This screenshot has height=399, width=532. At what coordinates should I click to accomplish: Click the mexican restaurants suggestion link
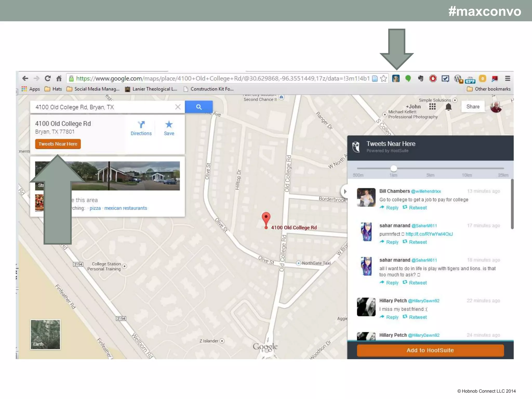click(x=125, y=208)
